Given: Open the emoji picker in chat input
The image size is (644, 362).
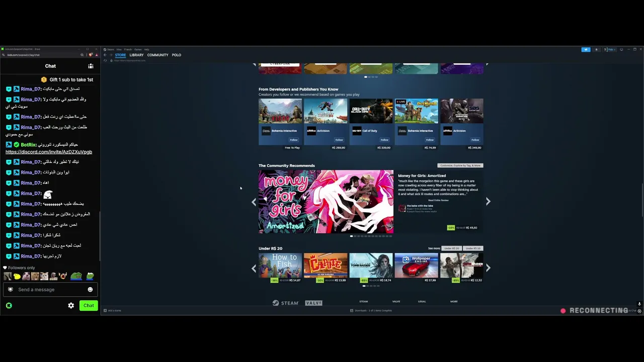Looking at the screenshot, I should click(90, 290).
